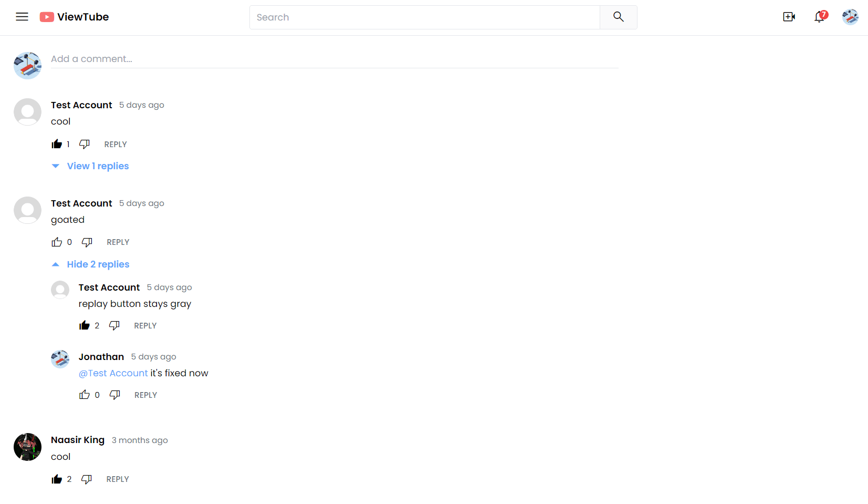Screen dimensions: 868x504
Task: Click the search magnifier button
Action: pyautogui.click(x=618, y=17)
